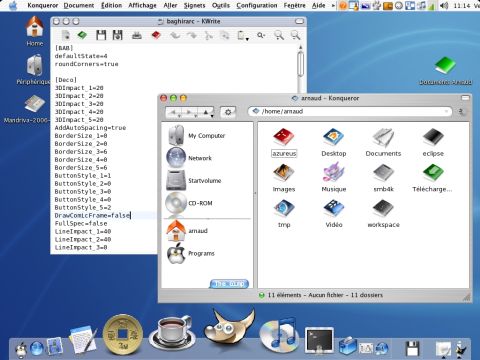Click the Up arrow in Konqueror toolbar
Viewport: 480px width, 360px height.
tap(206, 113)
